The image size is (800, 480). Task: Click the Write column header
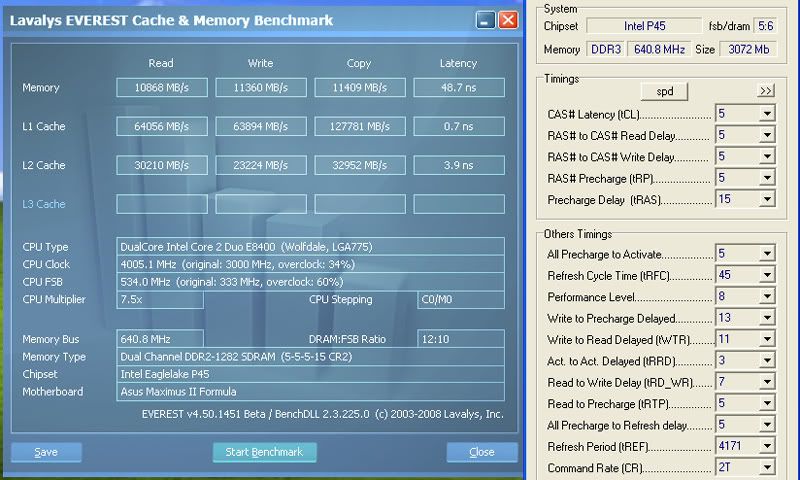pyautogui.click(x=260, y=63)
